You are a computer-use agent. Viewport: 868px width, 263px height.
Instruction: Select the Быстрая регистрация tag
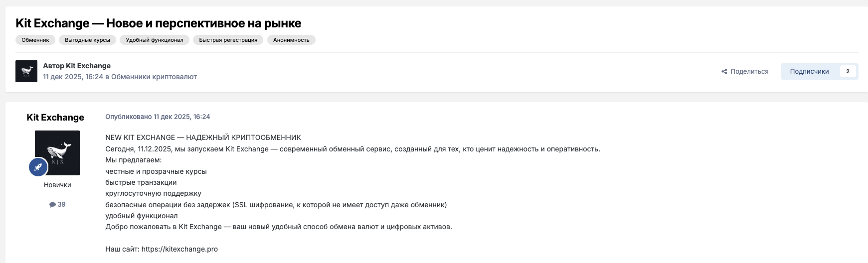[x=228, y=40]
